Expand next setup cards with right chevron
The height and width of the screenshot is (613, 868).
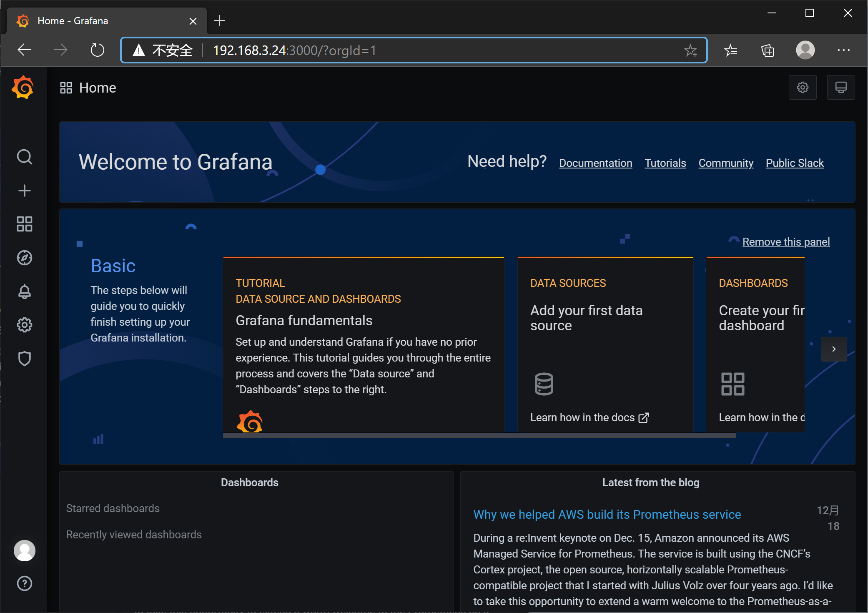click(834, 349)
